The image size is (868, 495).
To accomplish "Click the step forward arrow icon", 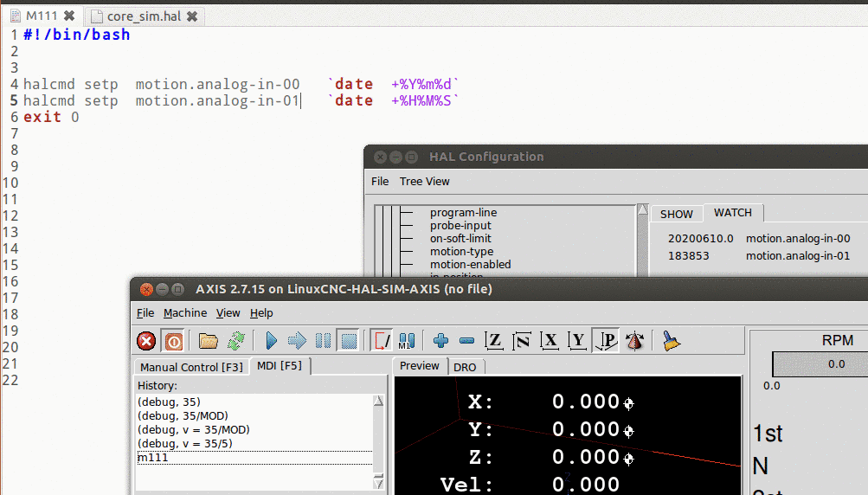I will pos(297,341).
